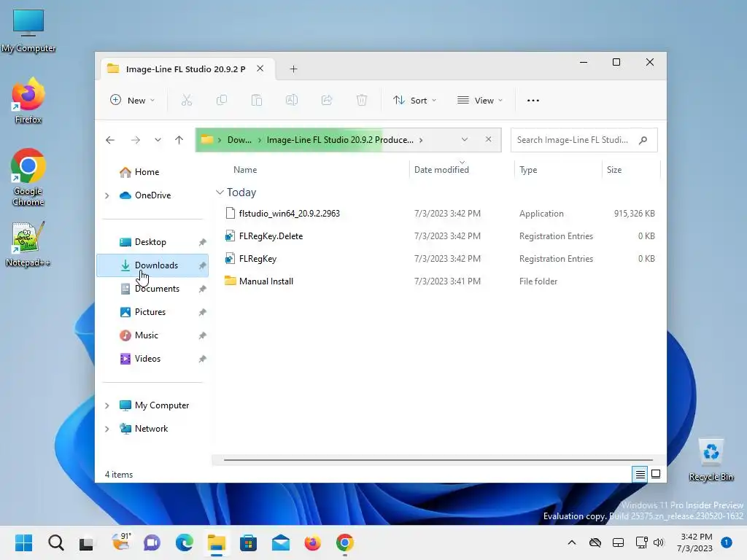The height and width of the screenshot is (560, 747).
Task: Open Chat app in taskbar
Action: coord(152,542)
